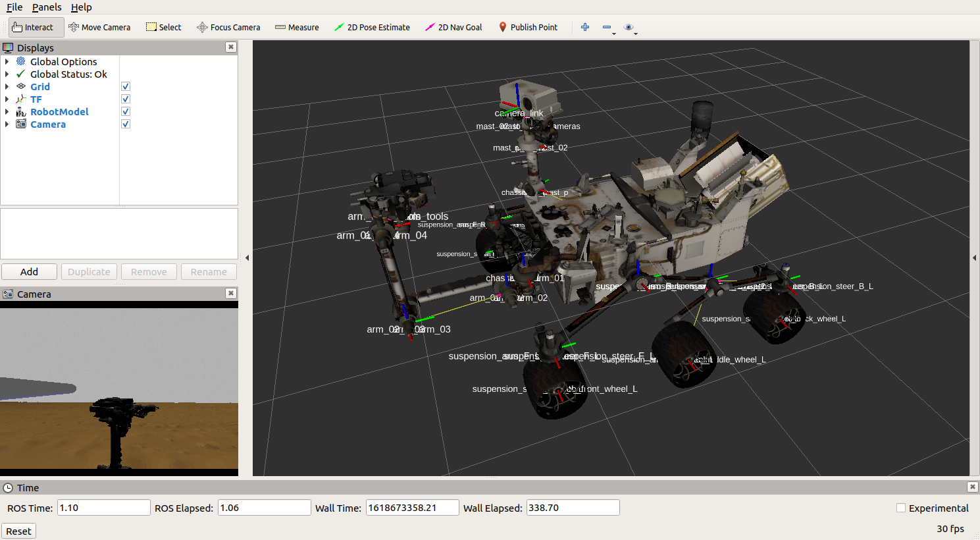The width and height of the screenshot is (980, 540).
Task: Click the Reset button
Action: coord(18,531)
